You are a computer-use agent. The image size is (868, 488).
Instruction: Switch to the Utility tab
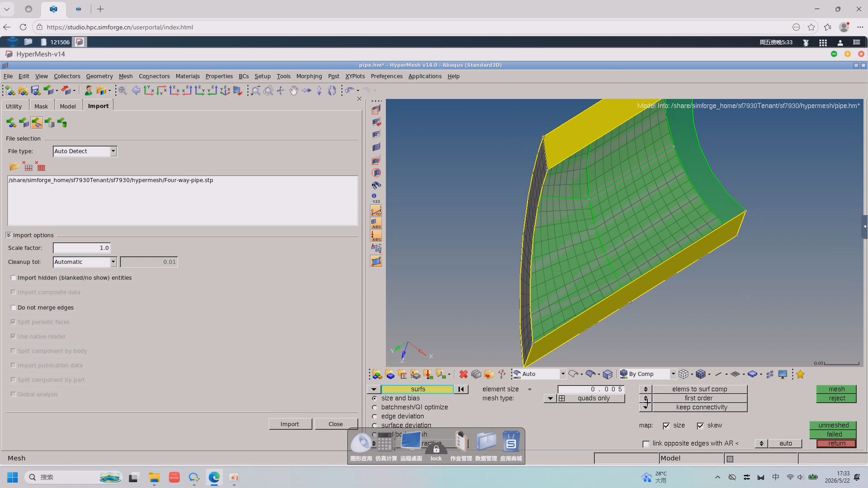(x=14, y=106)
